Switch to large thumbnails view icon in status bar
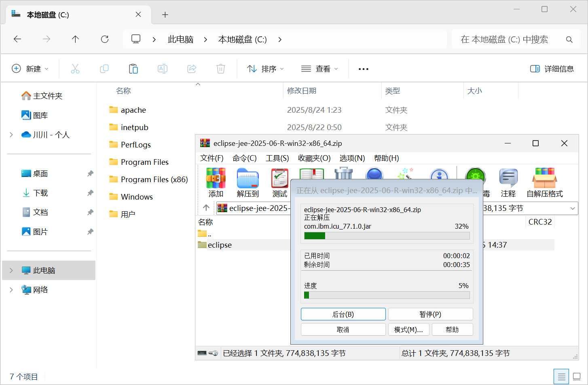This screenshot has width=588, height=385. [577, 377]
